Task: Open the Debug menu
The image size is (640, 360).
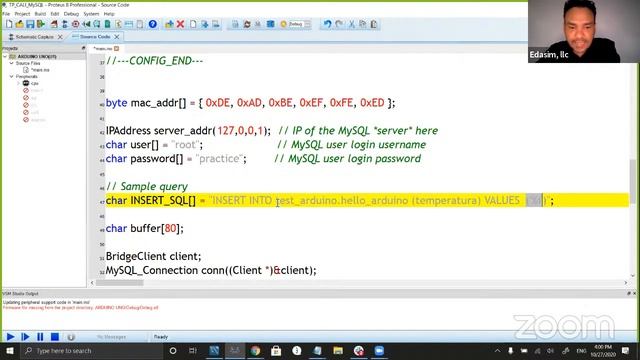Action: 71,14
